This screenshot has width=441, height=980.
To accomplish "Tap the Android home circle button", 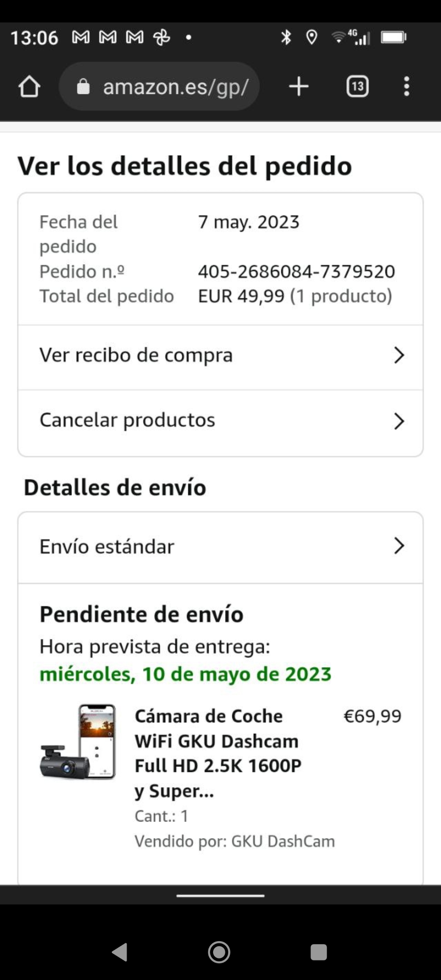I will [x=219, y=952].
